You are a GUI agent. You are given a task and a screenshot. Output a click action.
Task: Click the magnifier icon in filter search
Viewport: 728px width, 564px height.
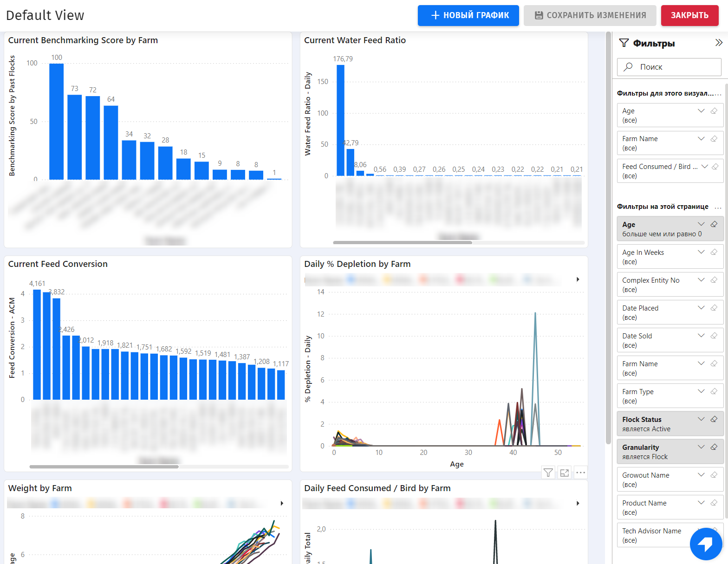point(628,67)
